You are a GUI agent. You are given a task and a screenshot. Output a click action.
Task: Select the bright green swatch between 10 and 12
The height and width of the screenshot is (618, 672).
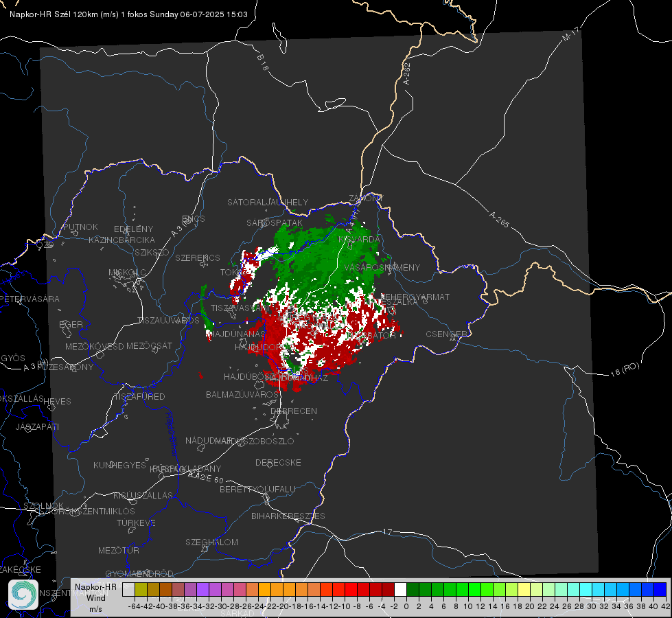click(x=474, y=590)
